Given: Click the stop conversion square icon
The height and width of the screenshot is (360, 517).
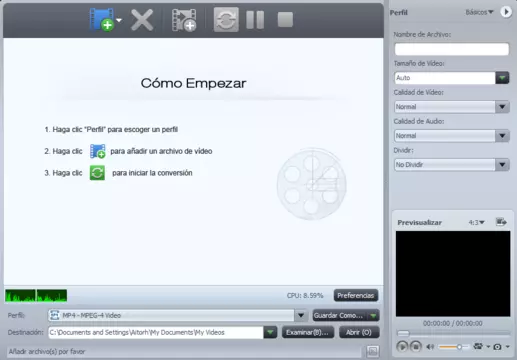Looking at the screenshot, I should [x=285, y=20].
